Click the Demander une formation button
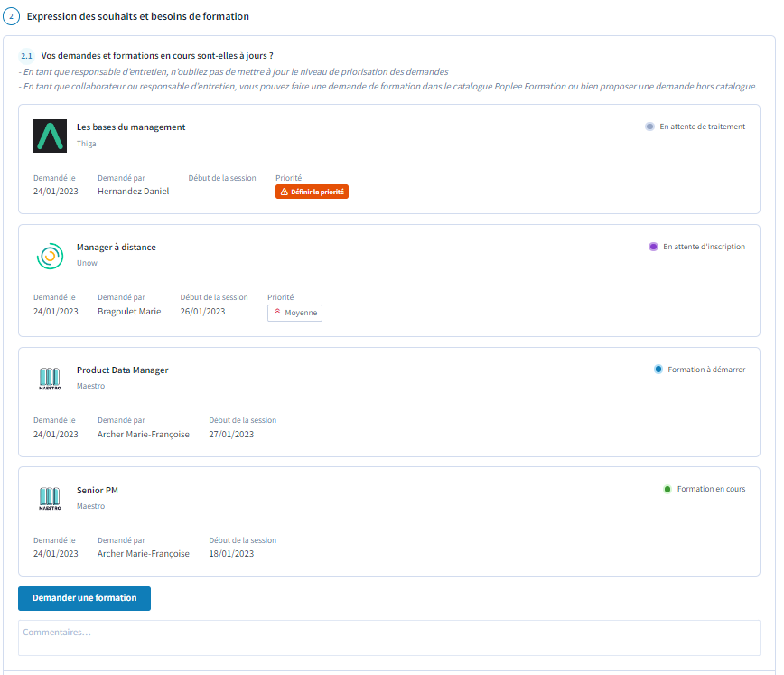The width and height of the screenshot is (784, 675). pos(85,598)
